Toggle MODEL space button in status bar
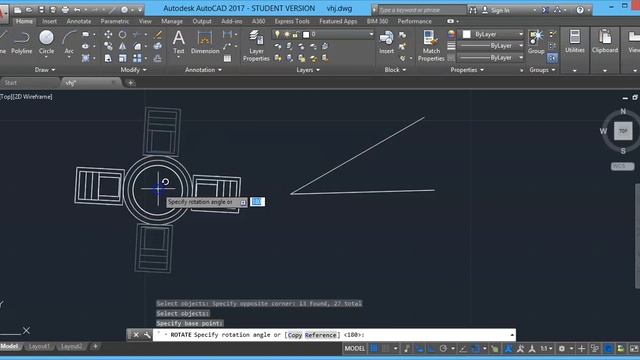640x360 pixels. point(355,349)
